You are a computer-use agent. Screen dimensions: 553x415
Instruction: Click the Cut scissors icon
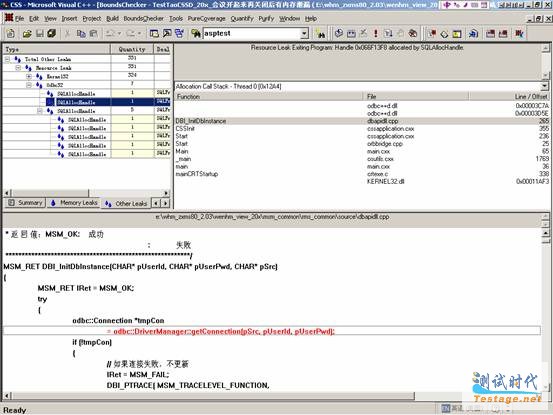(67, 33)
